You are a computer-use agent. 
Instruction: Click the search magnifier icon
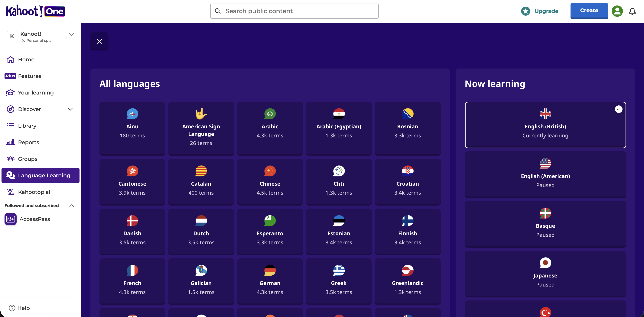pyautogui.click(x=218, y=11)
